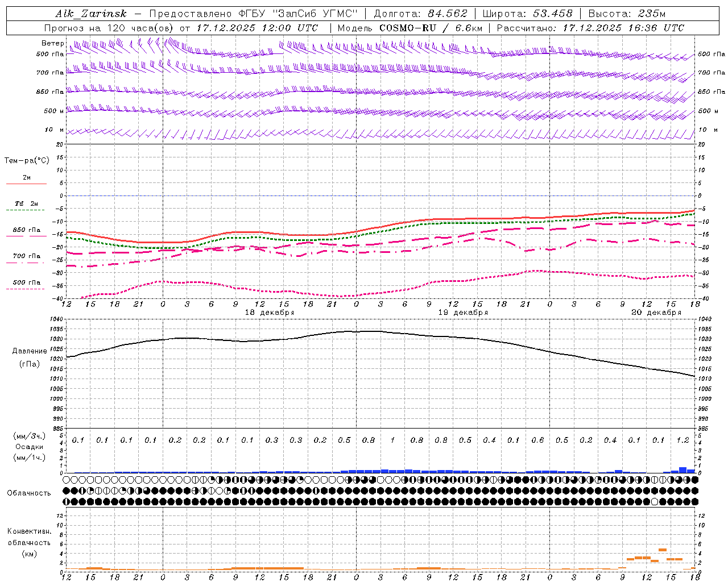Click the computed time 17.12.2025 16:36 UTC
This screenshot has width=728, height=582.
(623, 28)
